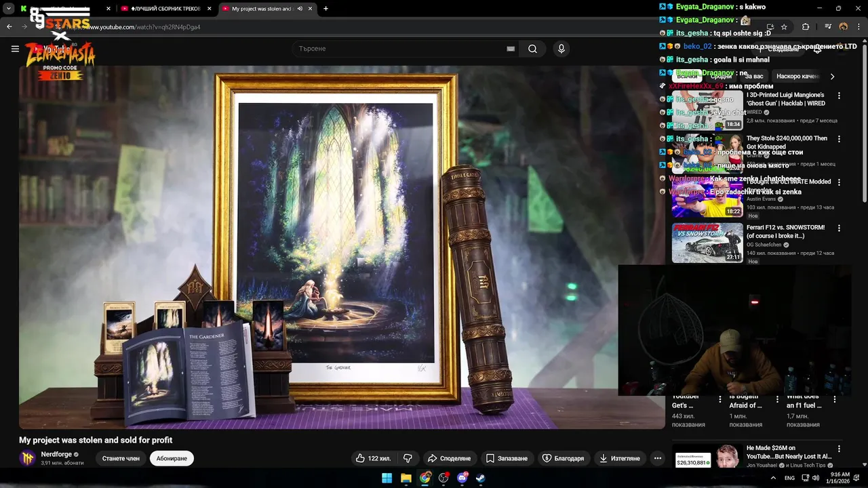Select the За вас filter chip
Screen dimensions: 868x488
[x=753, y=77]
